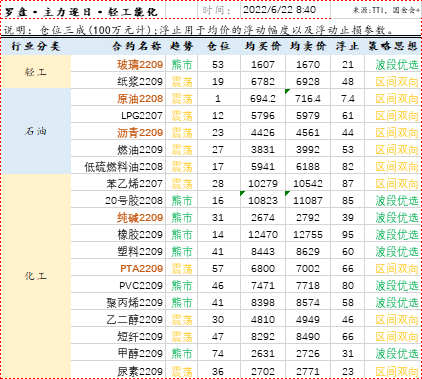Click average sell price 12755

308,234
